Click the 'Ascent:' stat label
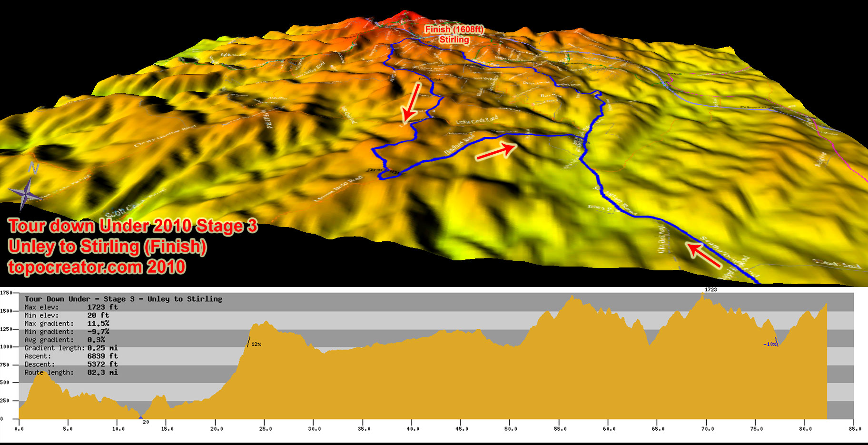Image resolution: width=868 pixels, height=445 pixels. click(38, 356)
